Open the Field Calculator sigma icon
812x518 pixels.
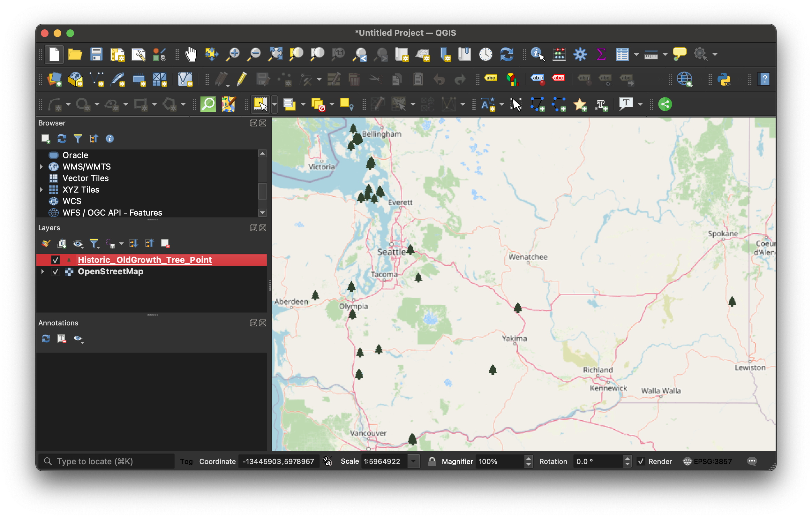601,54
